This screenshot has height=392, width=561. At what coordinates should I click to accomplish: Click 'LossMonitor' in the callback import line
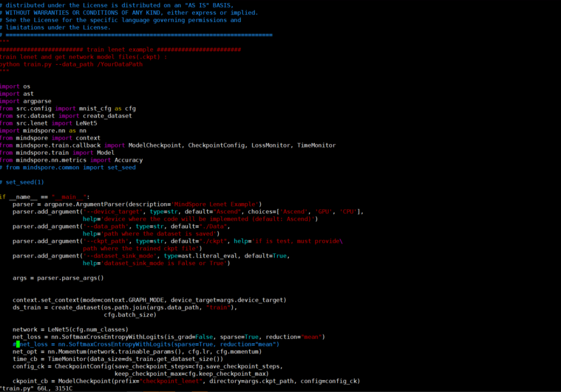pyautogui.click(x=271, y=145)
